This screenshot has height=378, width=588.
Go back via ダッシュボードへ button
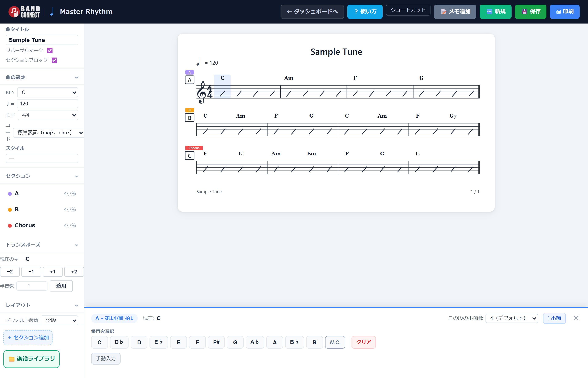tap(312, 12)
